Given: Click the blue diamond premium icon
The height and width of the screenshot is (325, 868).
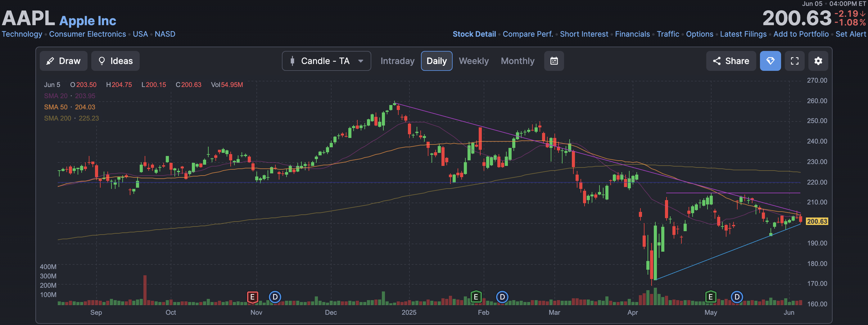Looking at the screenshot, I should [770, 61].
